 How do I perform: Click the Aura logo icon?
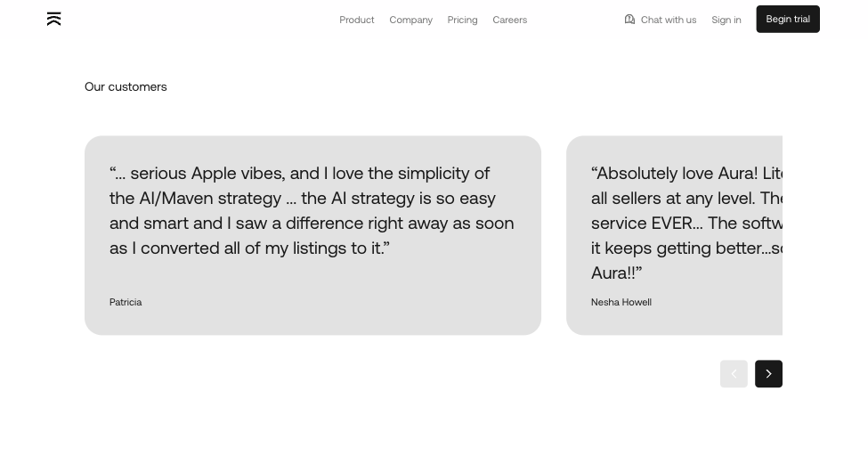(54, 19)
